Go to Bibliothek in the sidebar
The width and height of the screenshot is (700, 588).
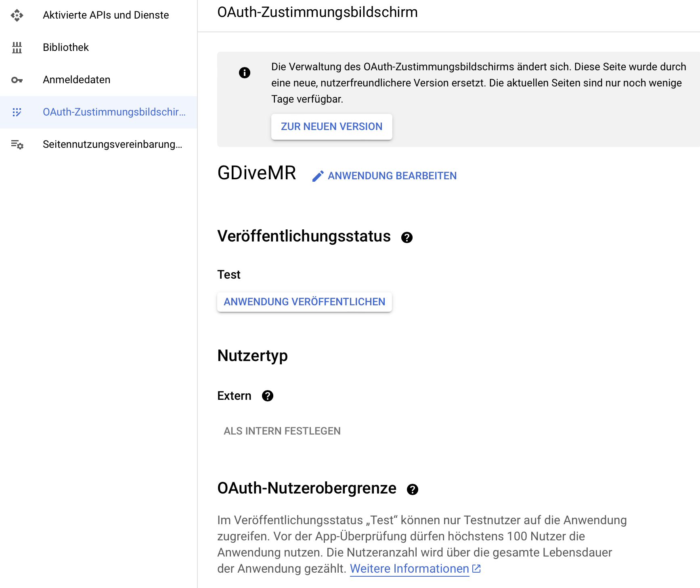pos(66,48)
